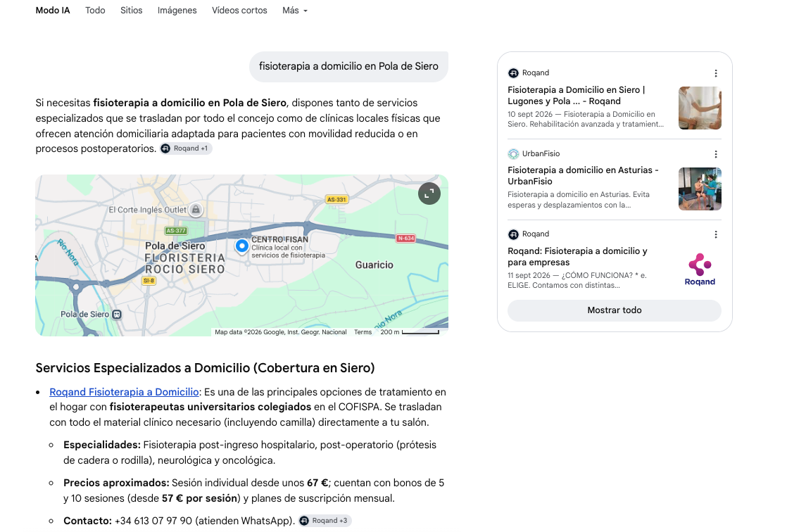
Task: Click El Corte Inglés Outlet shopping icon
Action: coord(195,210)
